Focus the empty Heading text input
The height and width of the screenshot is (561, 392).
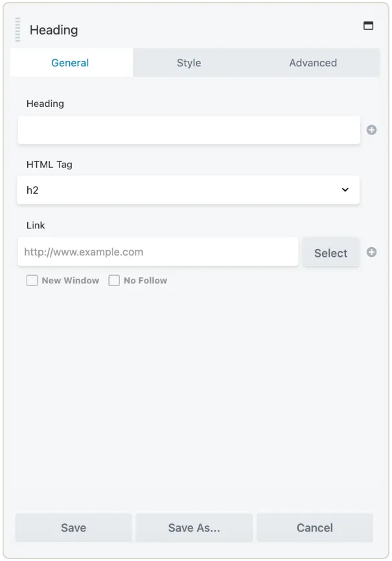188,130
